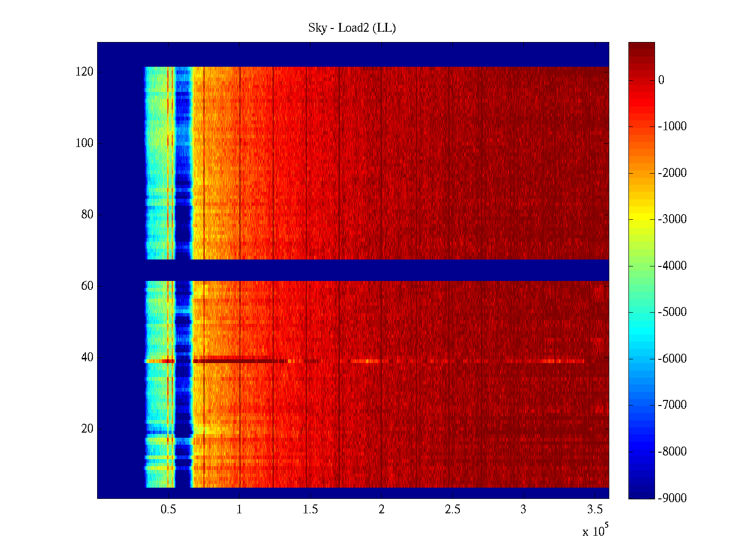
Task: Click the y-axis tick label 120
Action: [x=84, y=72]
